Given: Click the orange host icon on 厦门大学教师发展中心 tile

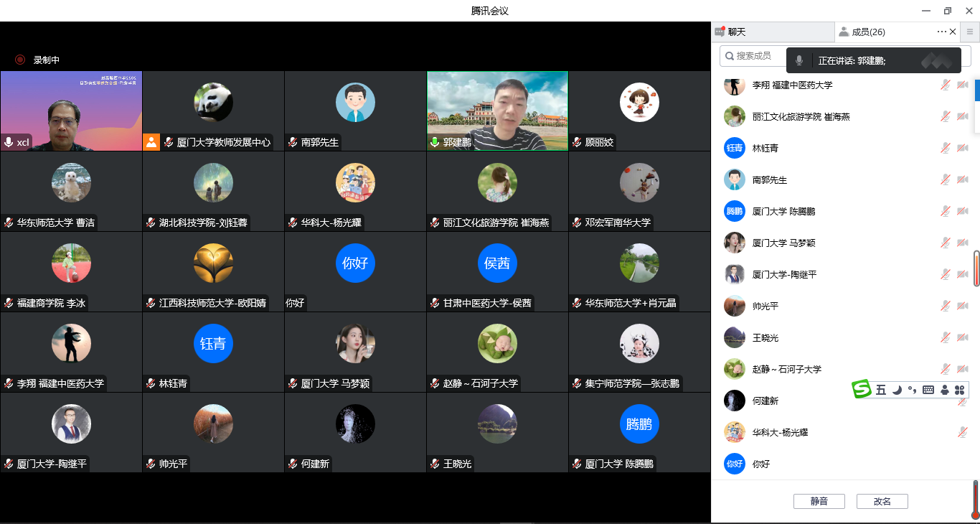Looking at the screenshot, I should click(151, 142).
